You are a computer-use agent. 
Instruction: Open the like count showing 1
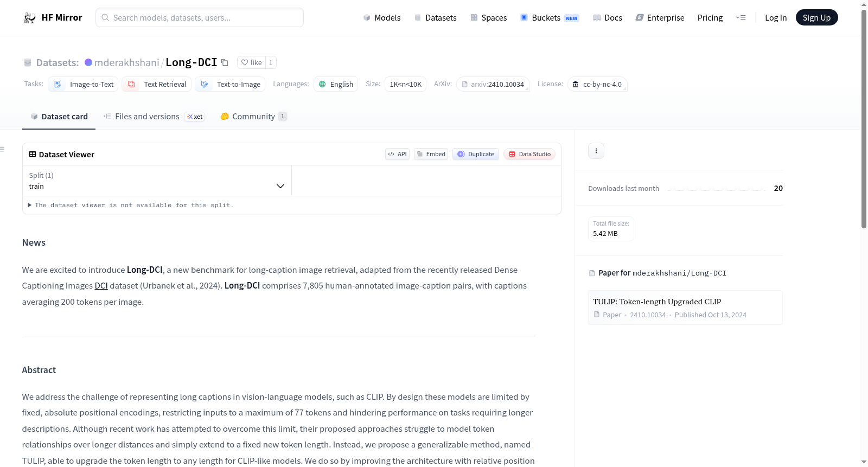tap(271, 62)
